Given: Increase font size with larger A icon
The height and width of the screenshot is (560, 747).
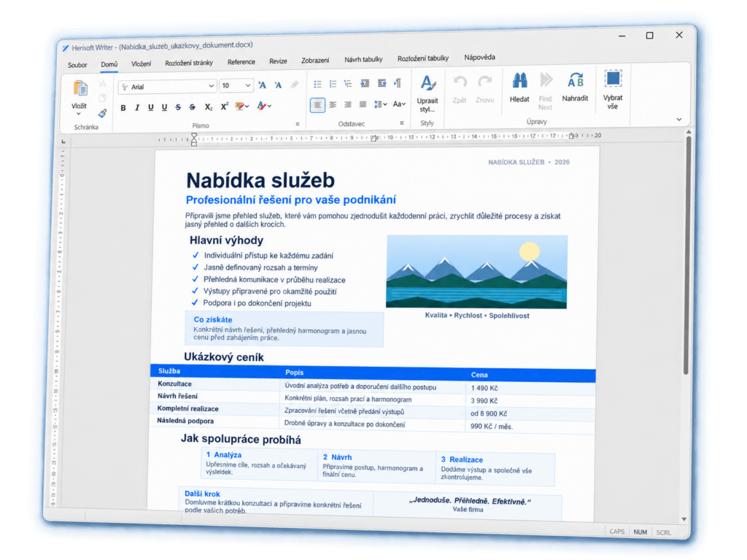Looking at the screenshot, I should (263, 85).
